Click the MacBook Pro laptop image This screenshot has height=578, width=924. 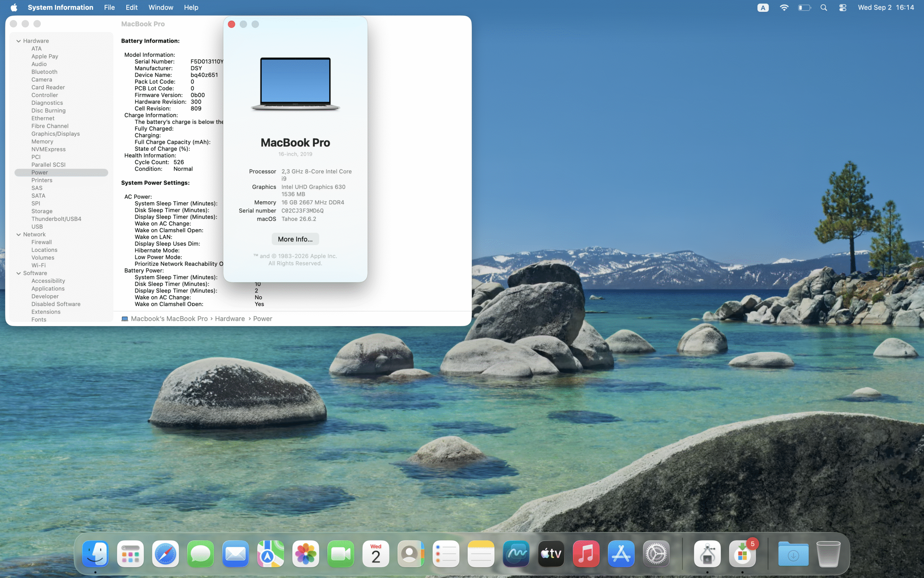click(x=295, y=84)
